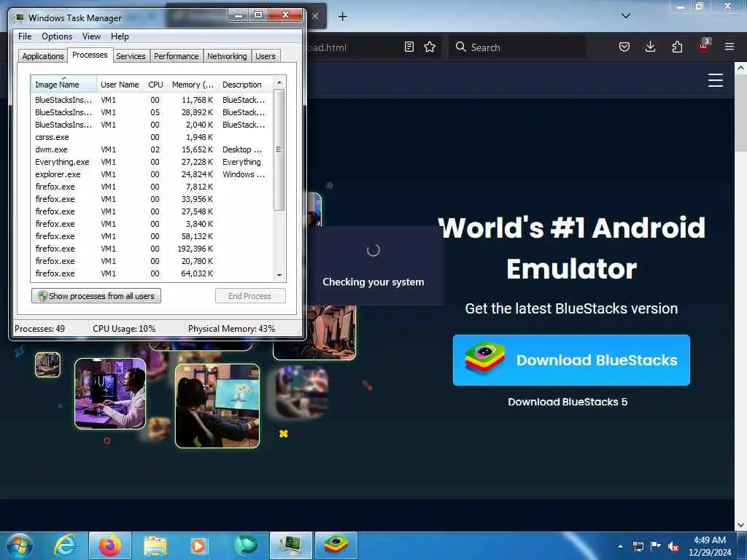Open Windows Media Player taskbar icon
This screenshot has height=560, width=747.
(x=199, y=546)
